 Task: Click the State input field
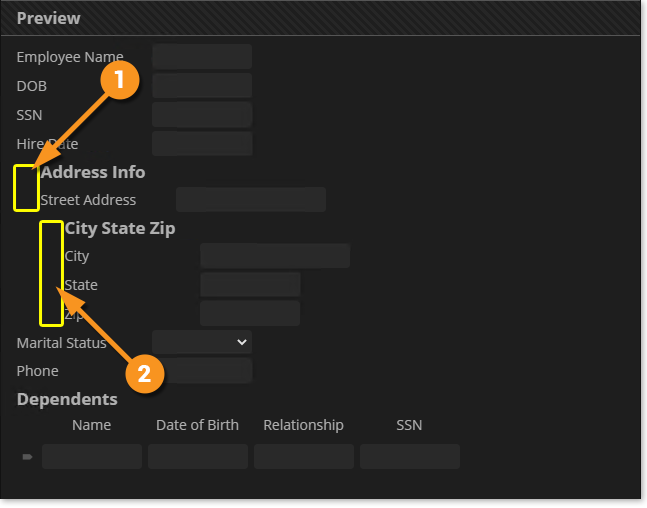point(250,285)
